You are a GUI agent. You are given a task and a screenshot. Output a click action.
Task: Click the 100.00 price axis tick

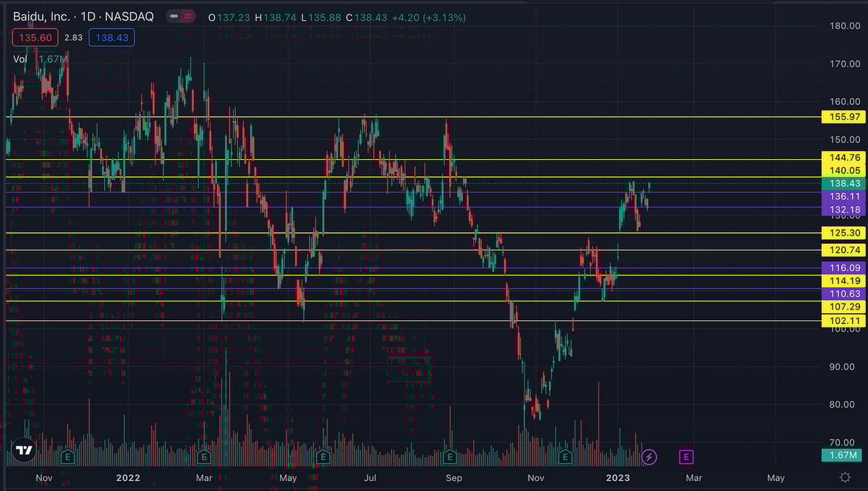[845, 329]
